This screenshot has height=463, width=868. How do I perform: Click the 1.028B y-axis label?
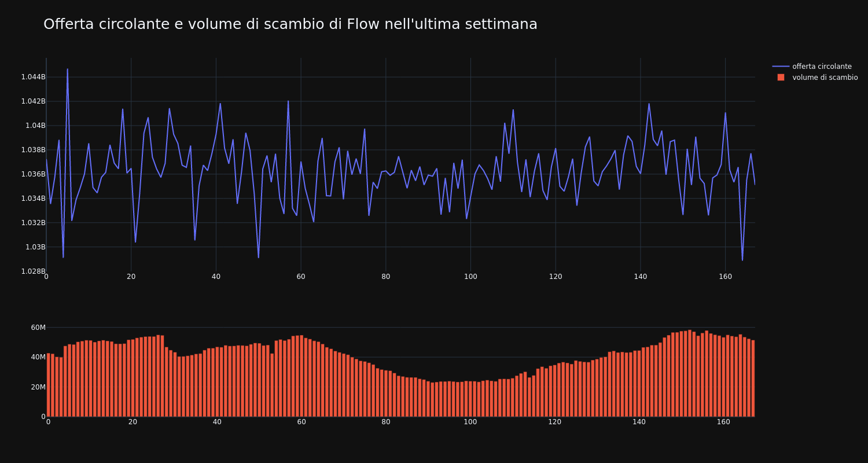33,271
